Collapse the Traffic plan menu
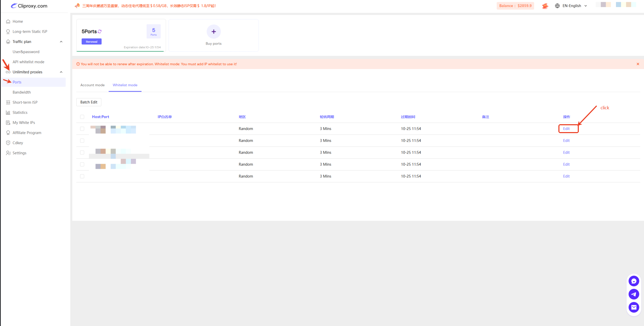The image size is (644, 326). 61,42
